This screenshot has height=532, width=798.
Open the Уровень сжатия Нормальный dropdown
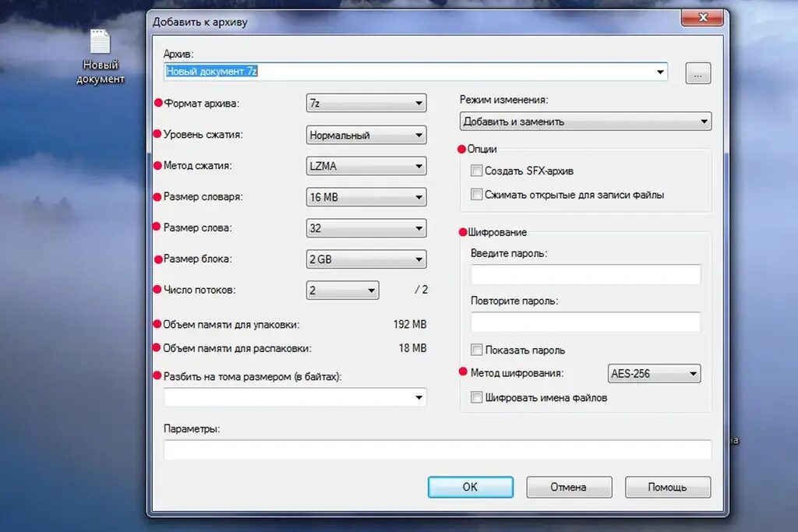tap(366, 136)
